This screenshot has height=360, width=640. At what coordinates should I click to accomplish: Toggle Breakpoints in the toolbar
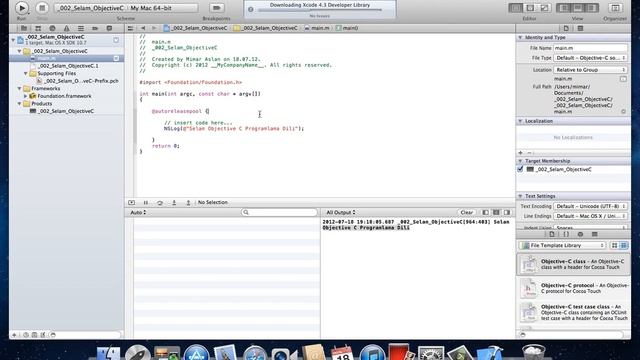click(216, 8)
